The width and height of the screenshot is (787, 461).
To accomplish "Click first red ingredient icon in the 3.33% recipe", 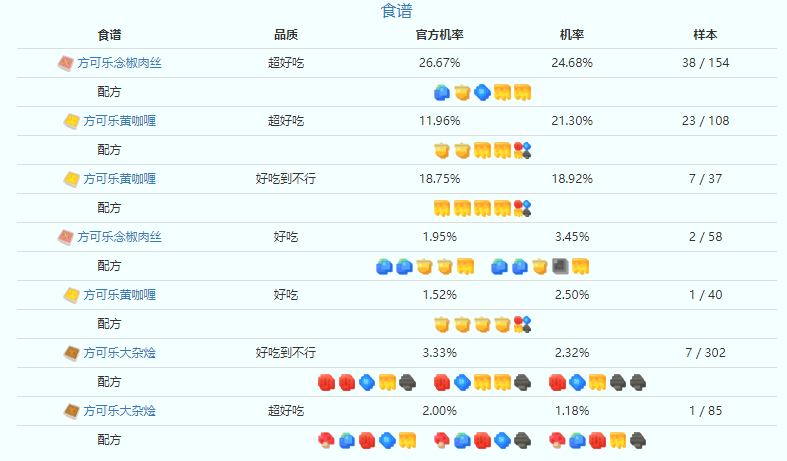I will pos(326,382).
